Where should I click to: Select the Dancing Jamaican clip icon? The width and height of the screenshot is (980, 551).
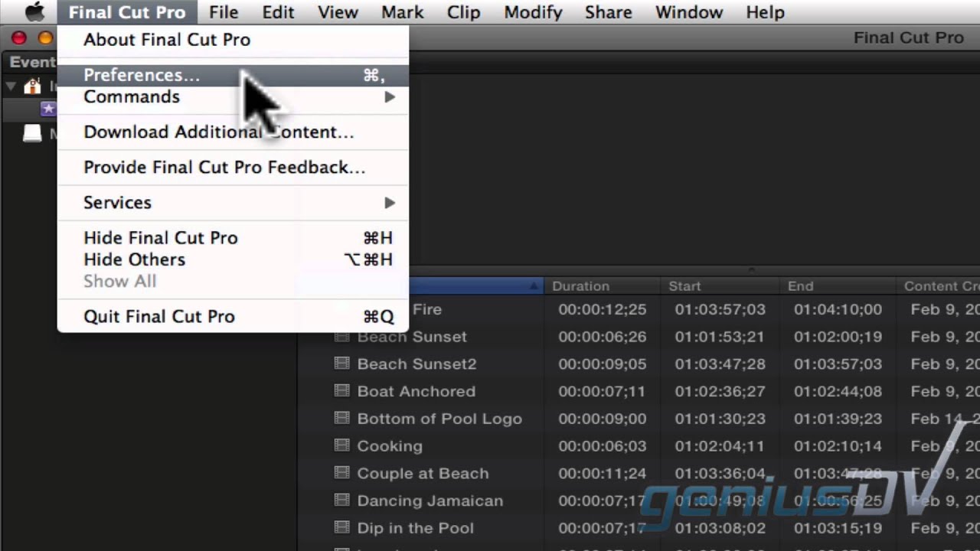click(341, 500)
